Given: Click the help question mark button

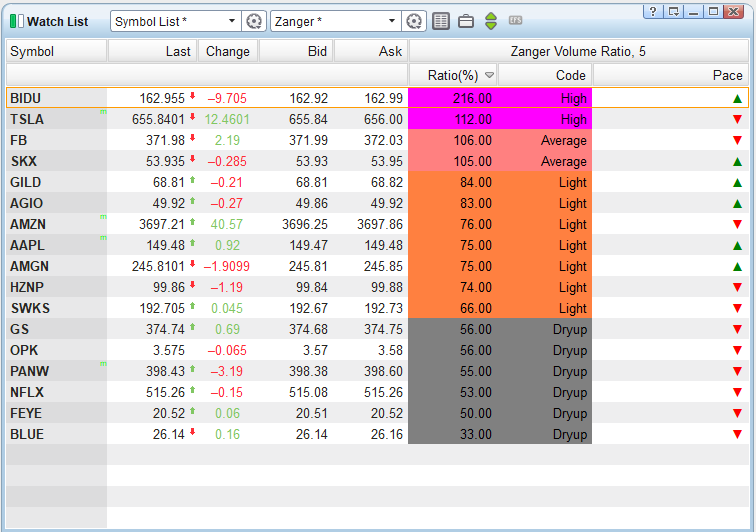Looking at the screenshot, I should (653, 12).
